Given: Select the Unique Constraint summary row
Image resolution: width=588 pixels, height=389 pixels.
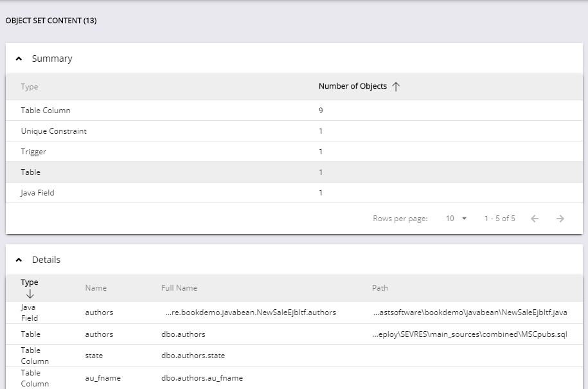Looking at the screenshot, I should pos(53,131).
